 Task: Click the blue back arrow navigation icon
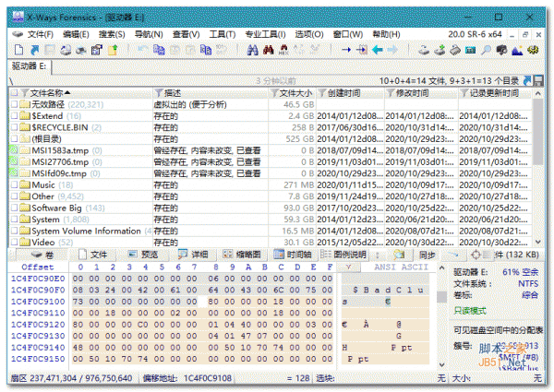[377, 49]
